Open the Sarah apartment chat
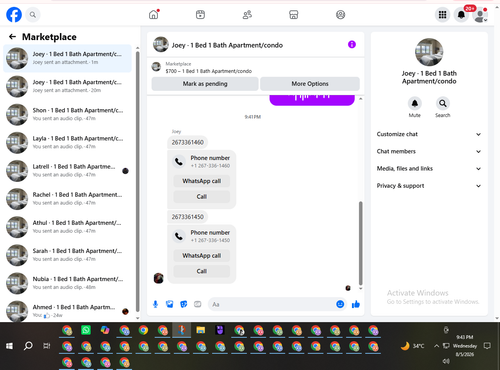This screenshot has width=500, height=370. 67,255
